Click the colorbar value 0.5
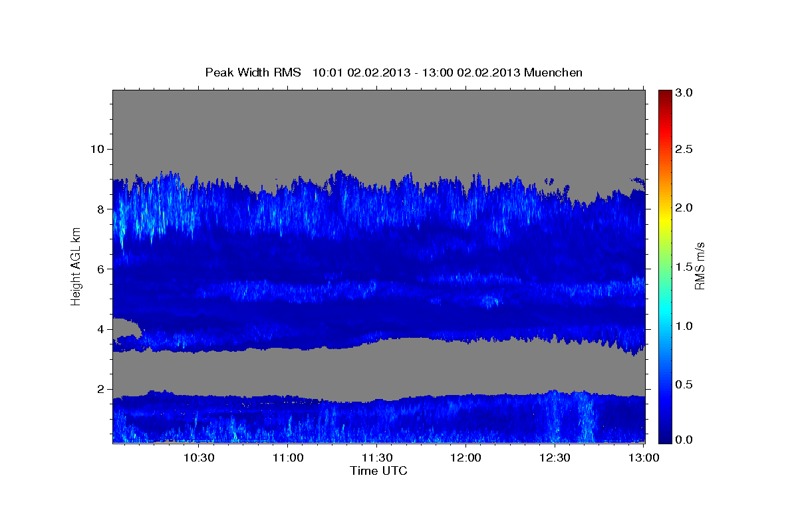 [x=686, y=384]
